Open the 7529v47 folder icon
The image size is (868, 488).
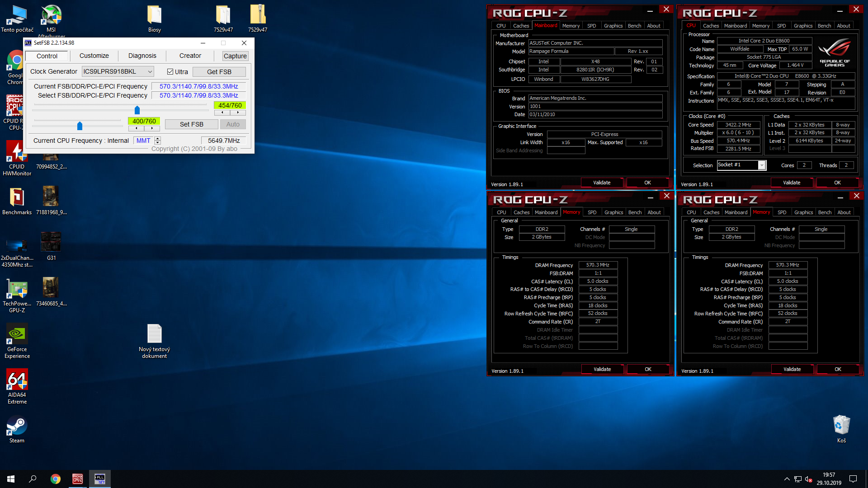[223, 19]
